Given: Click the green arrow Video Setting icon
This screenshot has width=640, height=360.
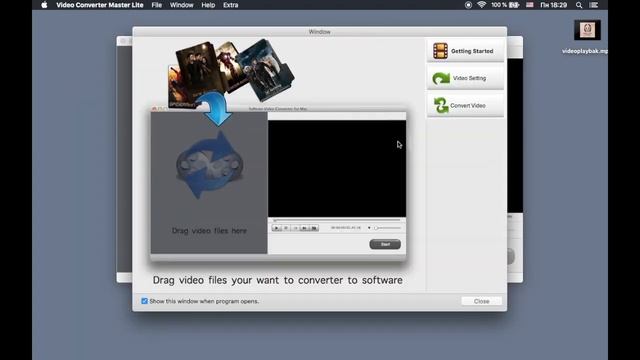Looking at the screenshot, I should point(441,78).
